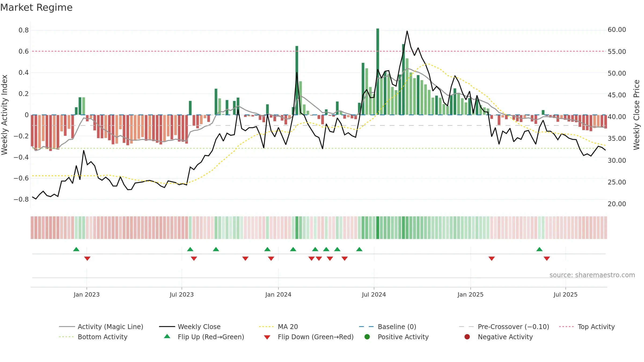
Task: Toggle Flip Down (Green→Red) legend entry
Action: (309, 337)
